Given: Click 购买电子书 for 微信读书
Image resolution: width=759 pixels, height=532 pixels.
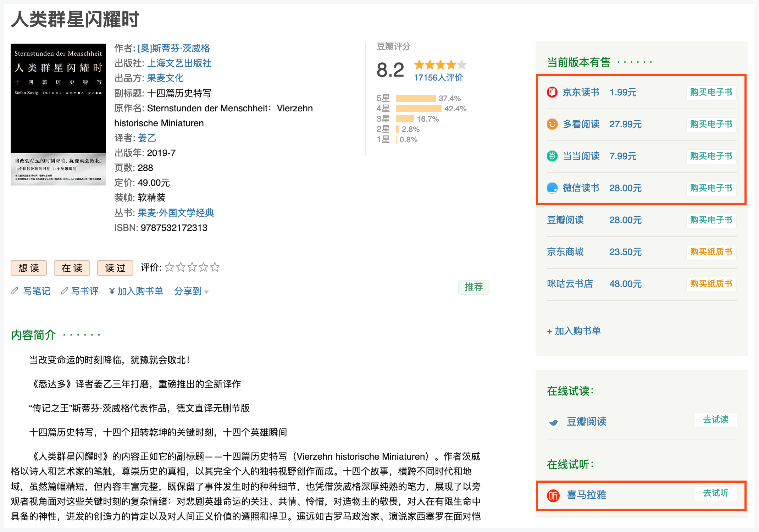Looking at the screenshot, I should pyautogui.click(x=711, y=188).
